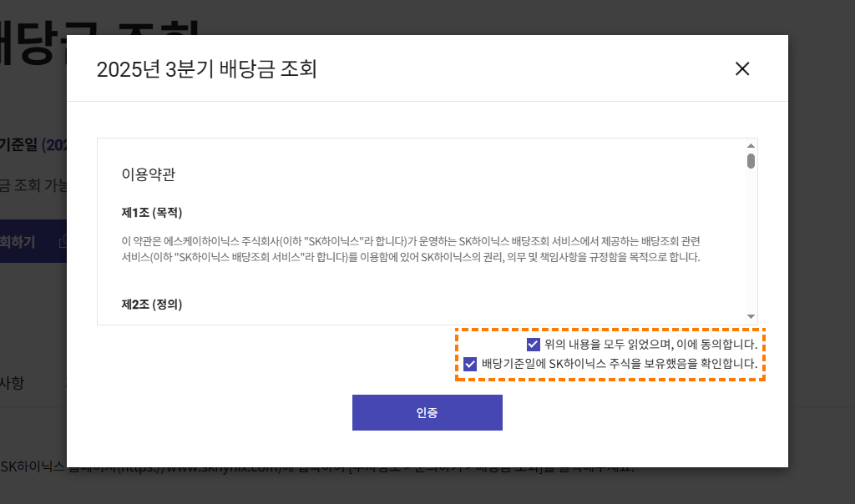Click the terms scrollbar up arrow
Image resolution: width=855 pixels, height=504 pixels.
[x=751, y=145]
